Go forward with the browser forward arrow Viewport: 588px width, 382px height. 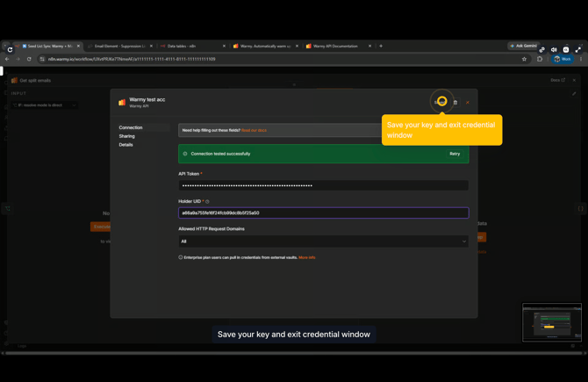[x=18, y=59]
